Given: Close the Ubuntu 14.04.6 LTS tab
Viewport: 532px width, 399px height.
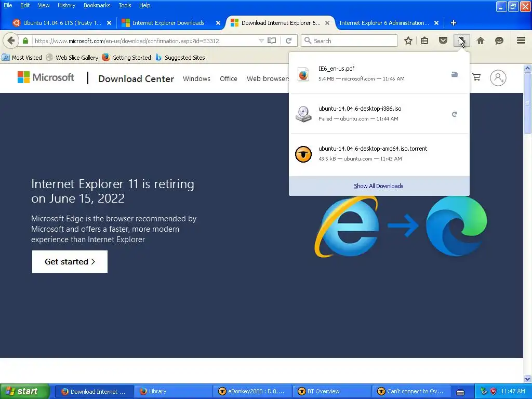Looking at the screenshot, I should 109,23.
